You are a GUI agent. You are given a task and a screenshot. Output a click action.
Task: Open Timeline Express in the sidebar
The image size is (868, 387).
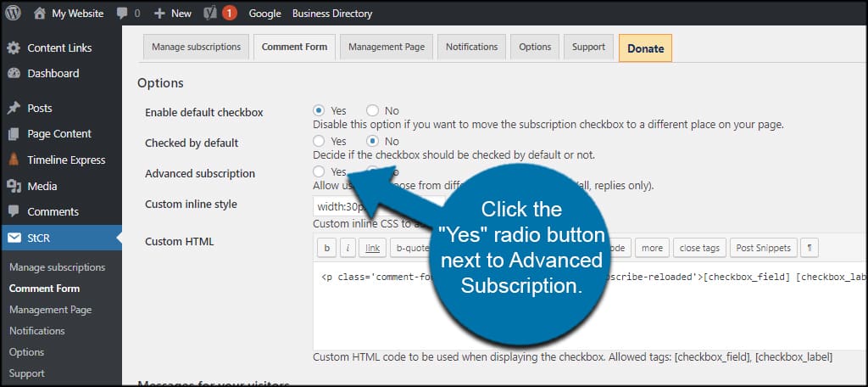tap(66, 160)
